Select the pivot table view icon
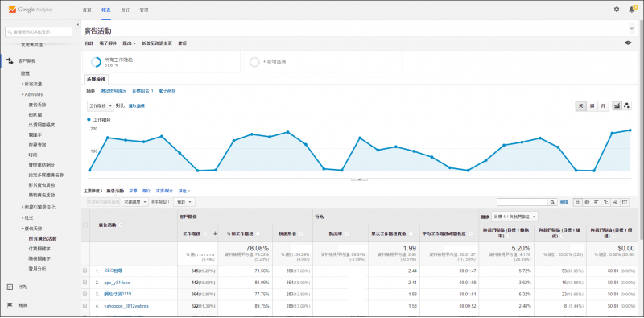 625,202
